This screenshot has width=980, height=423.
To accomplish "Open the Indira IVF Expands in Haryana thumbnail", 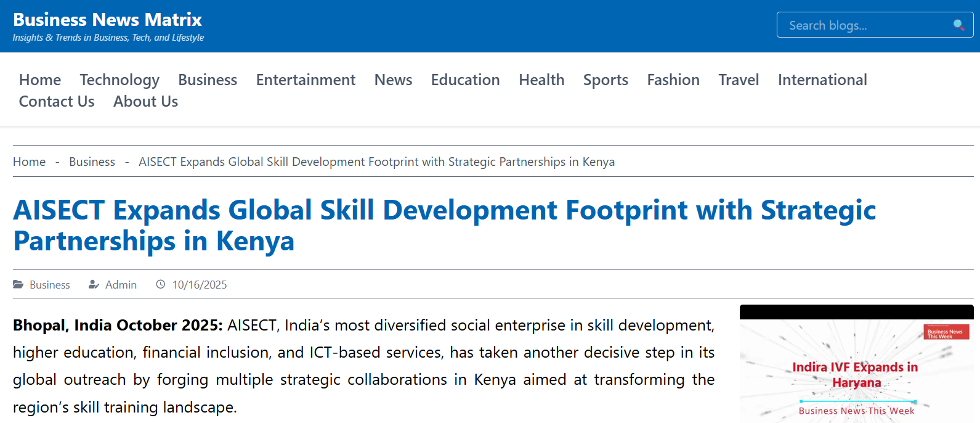I will click(x=856, y=370).
